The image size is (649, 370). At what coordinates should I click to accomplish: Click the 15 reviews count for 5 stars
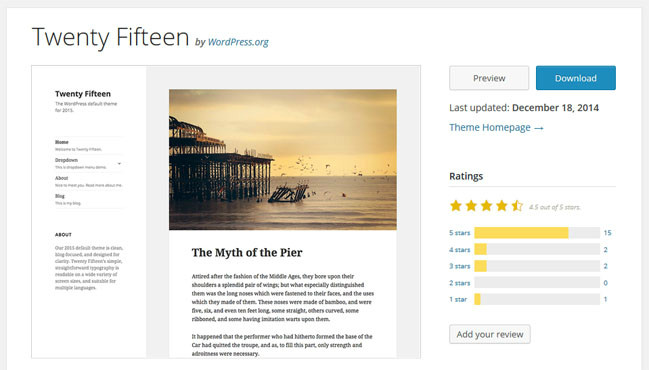click(607, 233)
